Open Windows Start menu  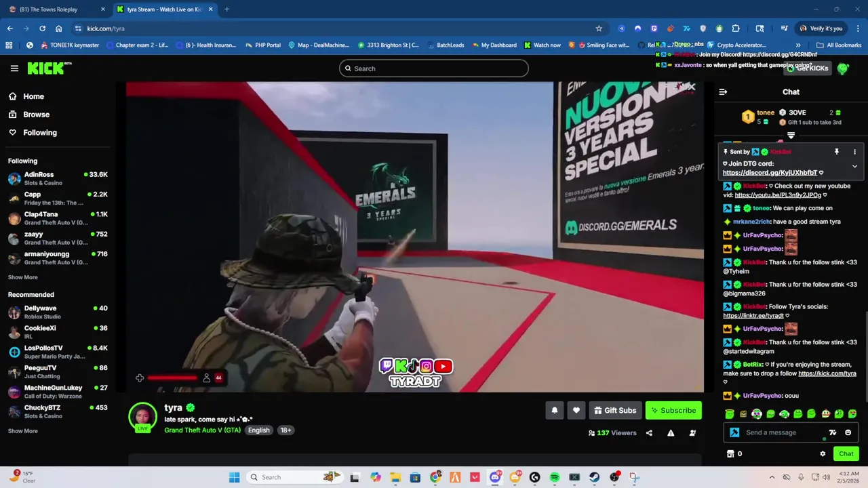(x=234, y=477)
